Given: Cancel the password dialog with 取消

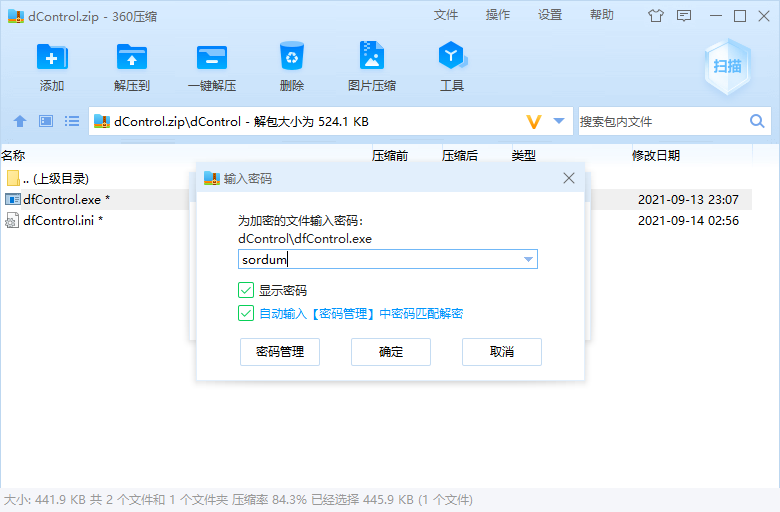Looking at the screenshot, I should (x=502, y=352).
